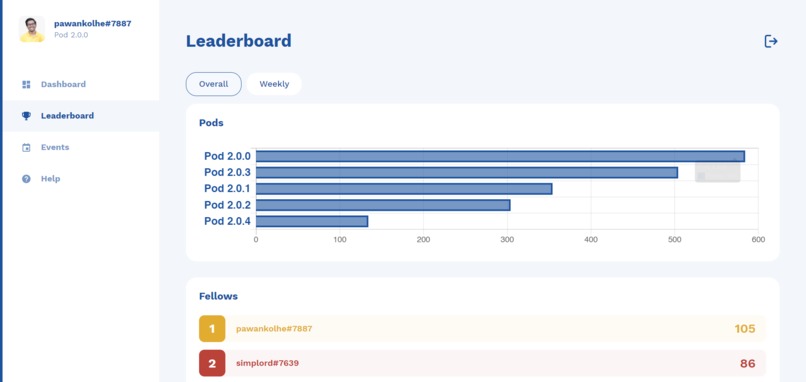806x382 pixels.
Task: Click the Pod 2.0.0 subtitle under username
Action: click(71, 35)
